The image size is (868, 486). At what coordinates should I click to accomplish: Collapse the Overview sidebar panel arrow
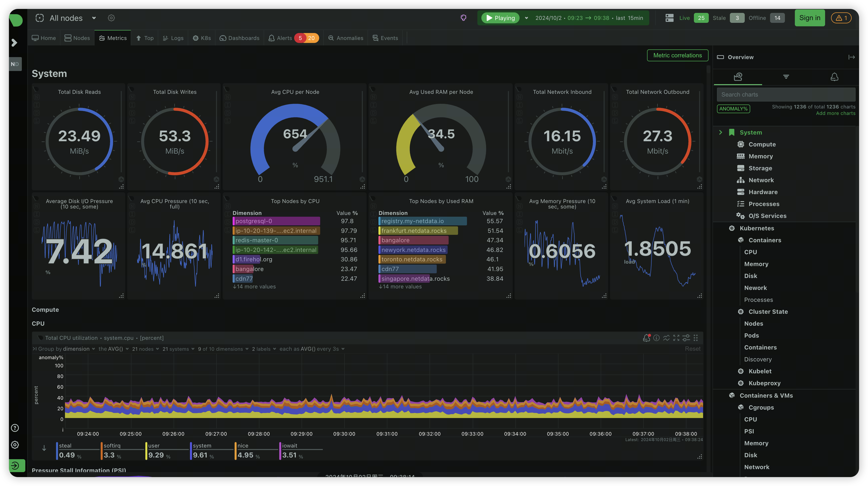[x=851, y=57]
